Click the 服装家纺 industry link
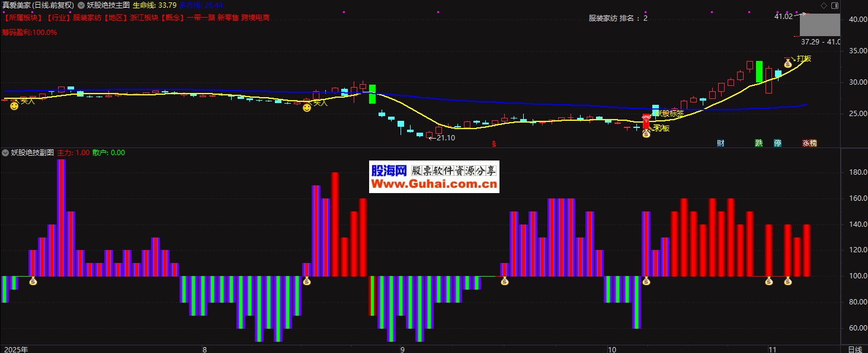 87,18
